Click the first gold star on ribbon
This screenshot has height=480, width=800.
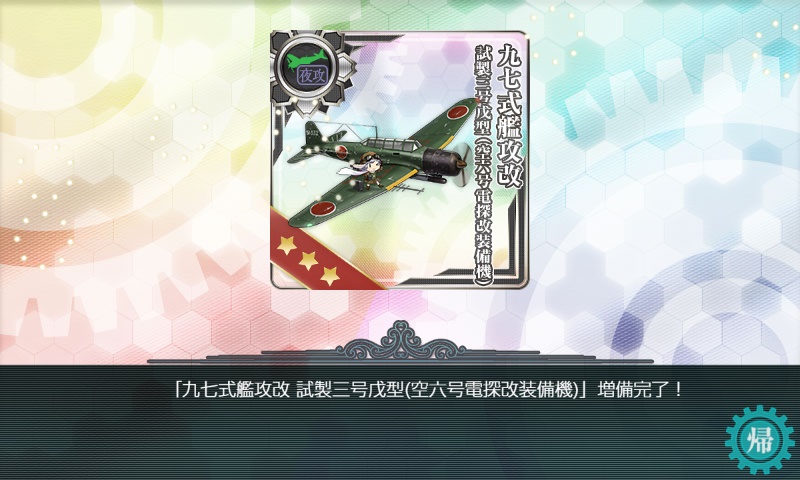click(x=287, y=245)
